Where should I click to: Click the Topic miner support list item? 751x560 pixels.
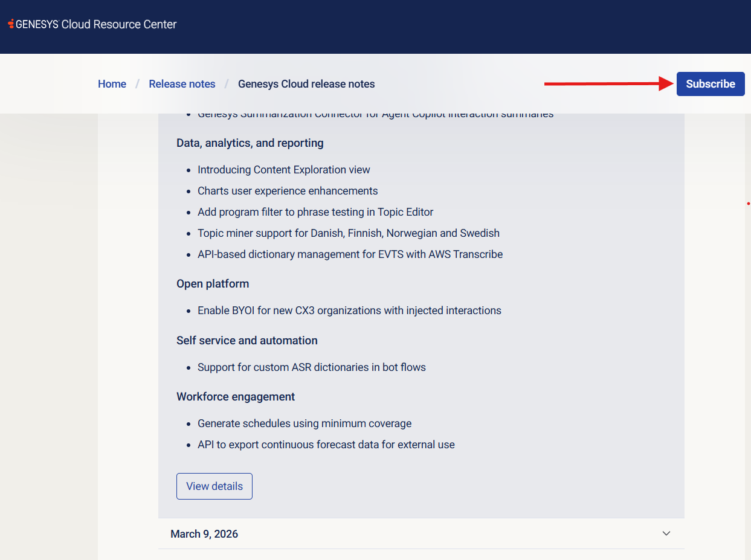point(349,233)
